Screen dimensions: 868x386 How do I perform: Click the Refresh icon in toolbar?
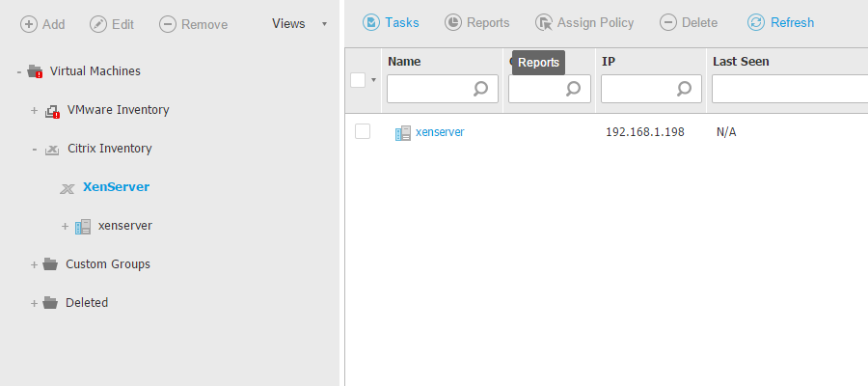click(x=756, y=22)
